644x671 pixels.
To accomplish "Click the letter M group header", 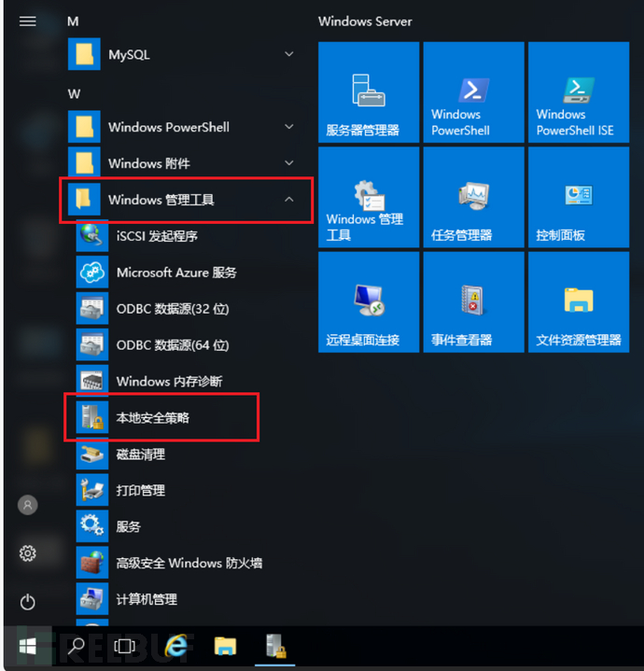I will [73, 21].
